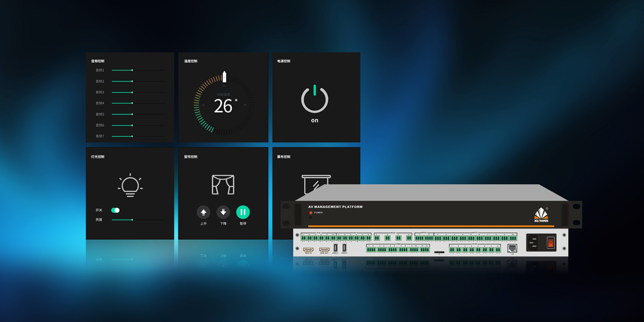The height and width of the screenshot is (322, 644).
Task: Click the orange POWER indicator LED
Action: [310, 212]
